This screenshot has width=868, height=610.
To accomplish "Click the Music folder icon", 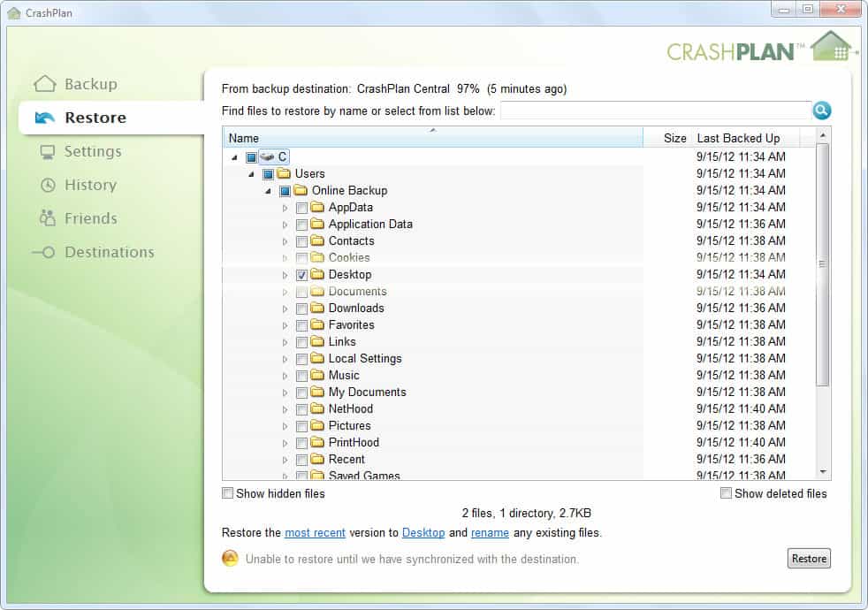I will click(x=317, y=376).
